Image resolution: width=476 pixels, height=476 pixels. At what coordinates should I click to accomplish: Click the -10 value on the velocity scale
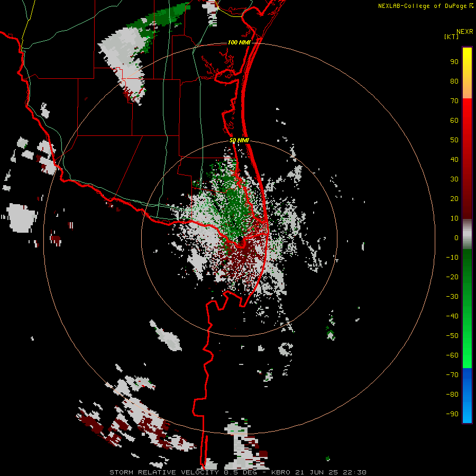452,258
